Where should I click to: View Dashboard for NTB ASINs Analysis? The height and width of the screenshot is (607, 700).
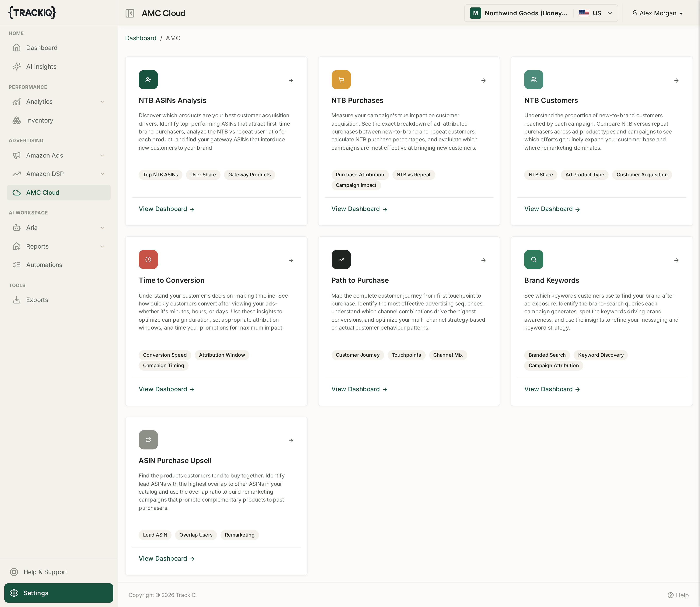point(166,209)
